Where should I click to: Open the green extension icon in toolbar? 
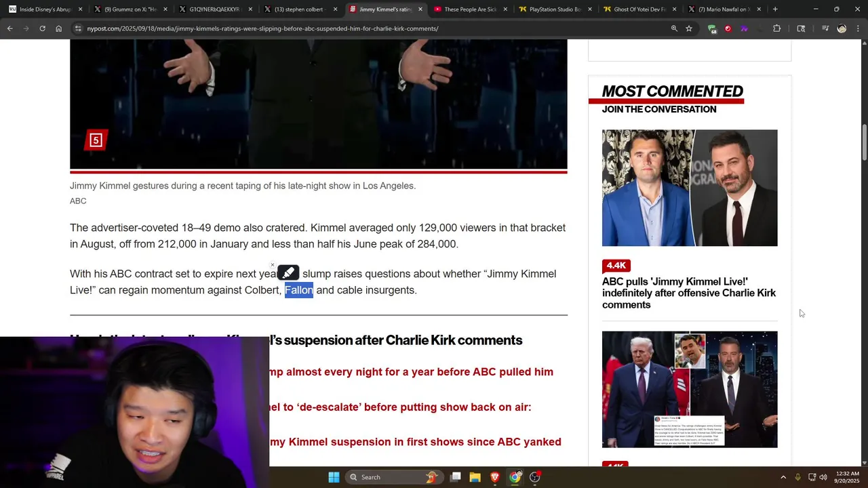(x=711, y=28)
